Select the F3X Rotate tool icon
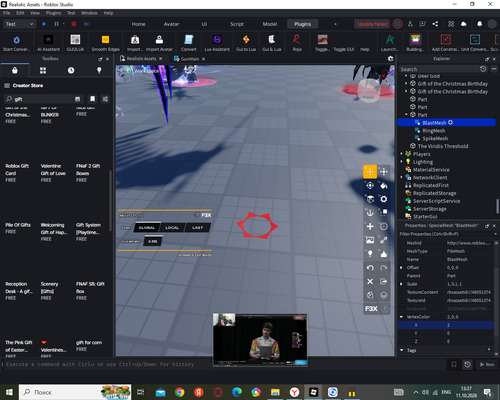This screenshot has width=500, height=400. point(370,185)
